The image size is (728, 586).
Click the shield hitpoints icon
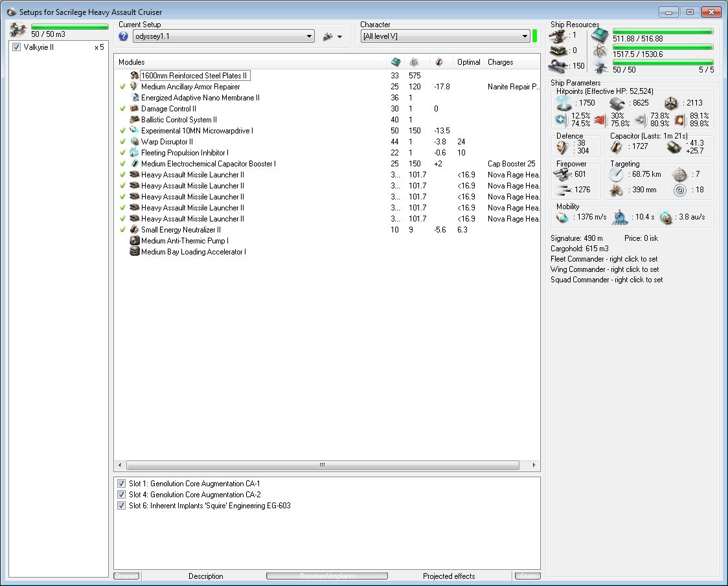[x=564, y=103]
